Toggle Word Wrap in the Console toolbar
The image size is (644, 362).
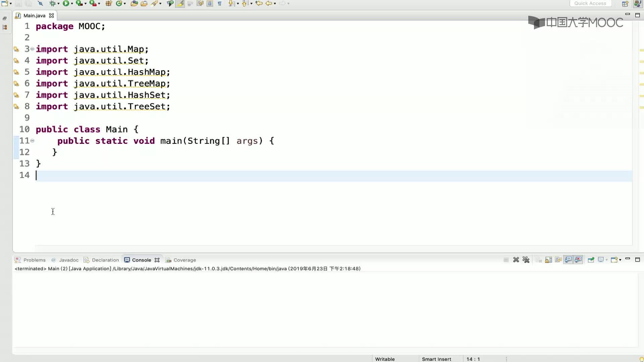558,260
